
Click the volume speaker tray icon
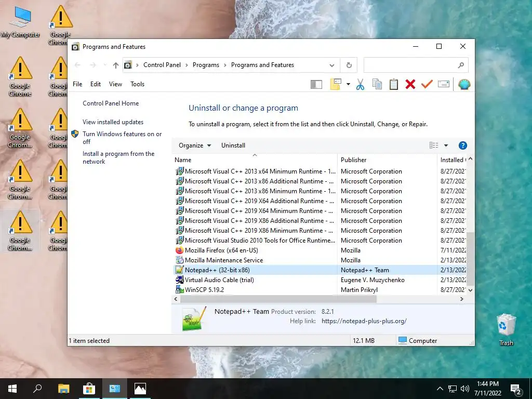465,389
